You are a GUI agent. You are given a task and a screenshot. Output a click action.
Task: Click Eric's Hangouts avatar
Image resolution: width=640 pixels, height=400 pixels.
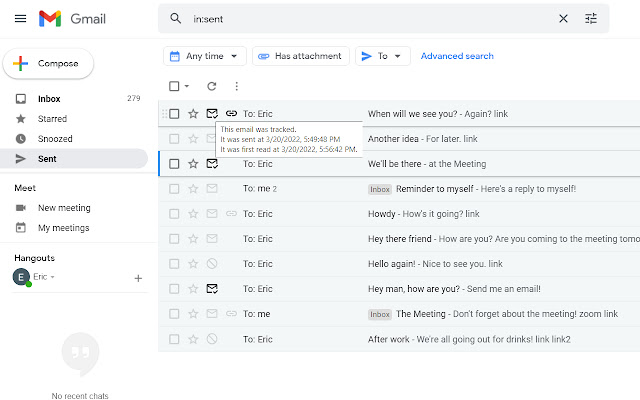pos(21,277)
